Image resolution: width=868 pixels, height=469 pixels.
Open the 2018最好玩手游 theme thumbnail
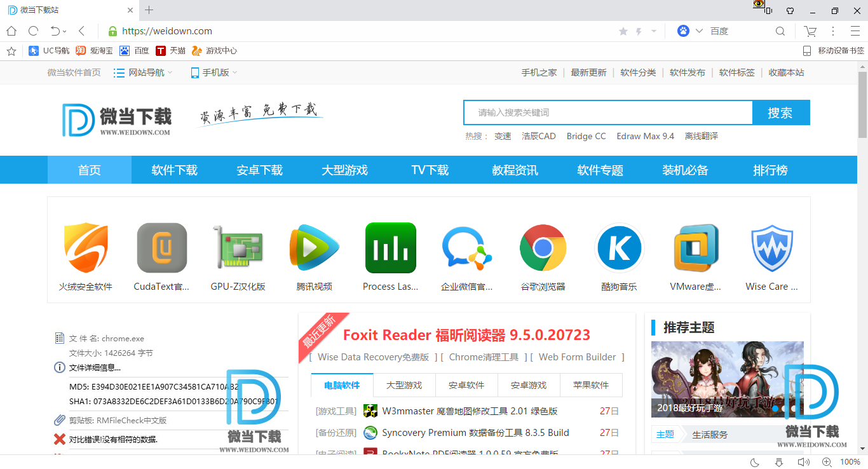727,379
